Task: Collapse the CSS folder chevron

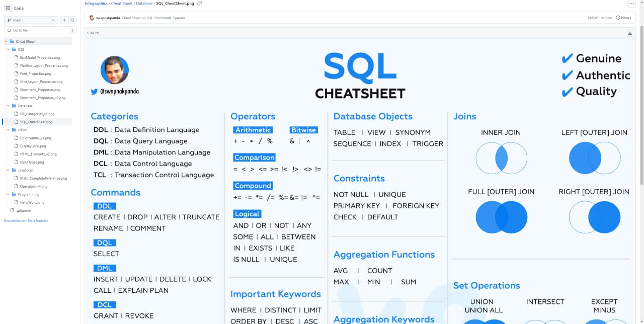Action: (x=8, y=49)
